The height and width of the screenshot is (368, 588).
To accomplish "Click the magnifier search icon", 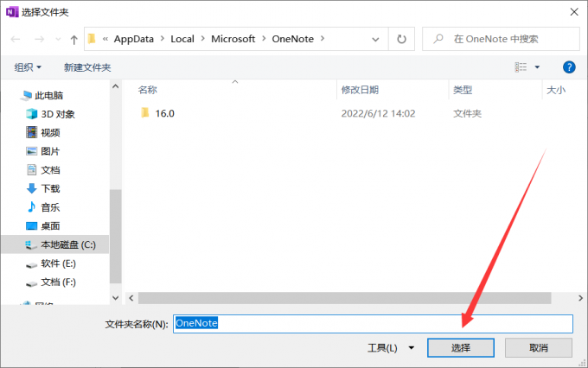I will pyautogui.click(x=438, y=39).
